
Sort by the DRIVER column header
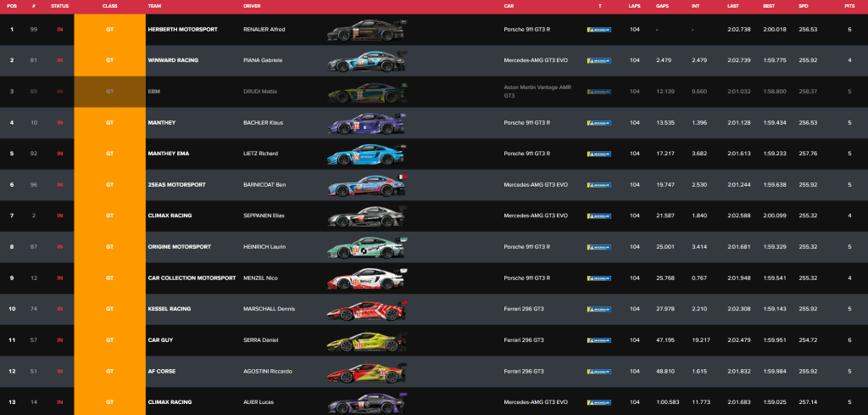coord(252,6)
